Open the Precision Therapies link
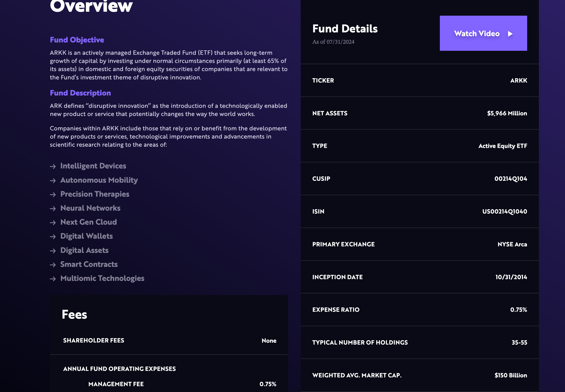The height and width of the screenshot is (392, 565). coord(95,194)
